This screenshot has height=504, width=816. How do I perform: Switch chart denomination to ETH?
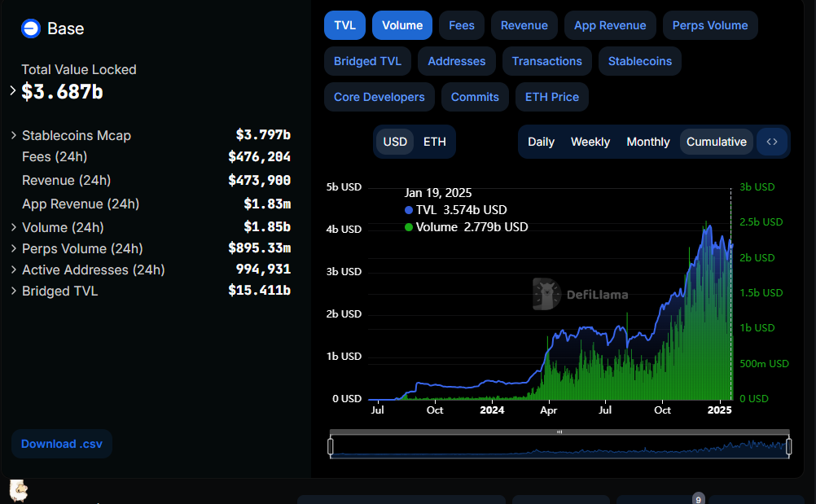click(x=434, y=142)
